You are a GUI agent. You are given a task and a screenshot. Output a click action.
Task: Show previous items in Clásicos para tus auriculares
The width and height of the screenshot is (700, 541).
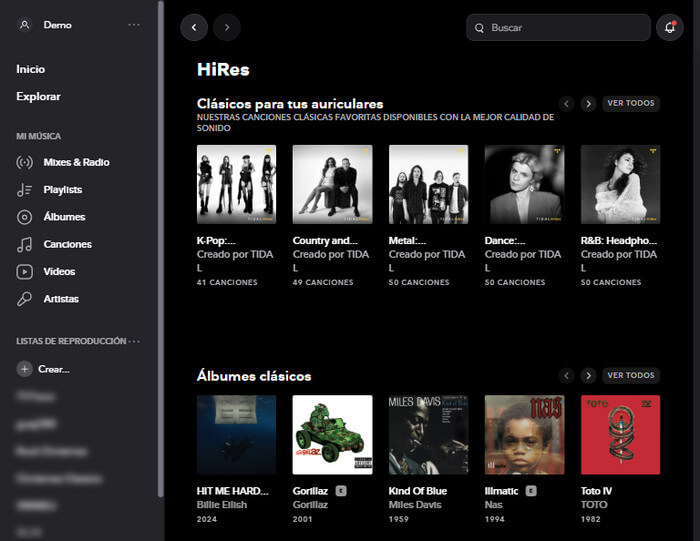coord(567,104)
